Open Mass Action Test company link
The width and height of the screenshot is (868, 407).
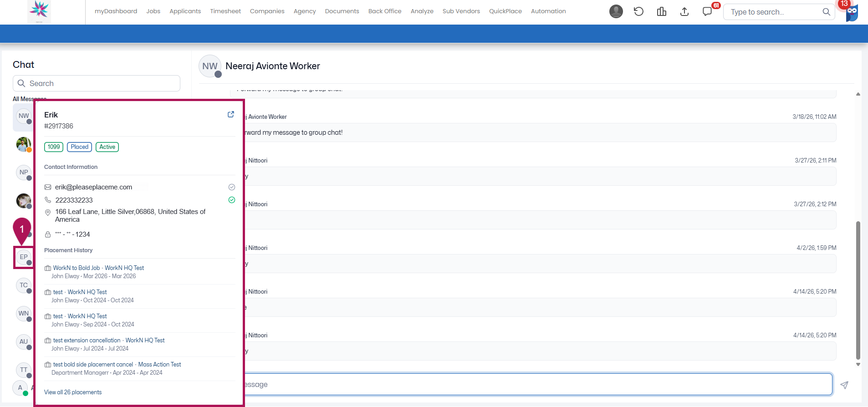[x=159, y=365]
